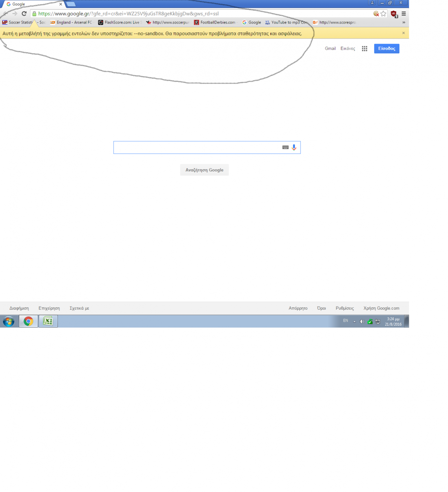448x492 pixels.
Task: Select the Google browser tab
Action: click(x=33, y=4)
